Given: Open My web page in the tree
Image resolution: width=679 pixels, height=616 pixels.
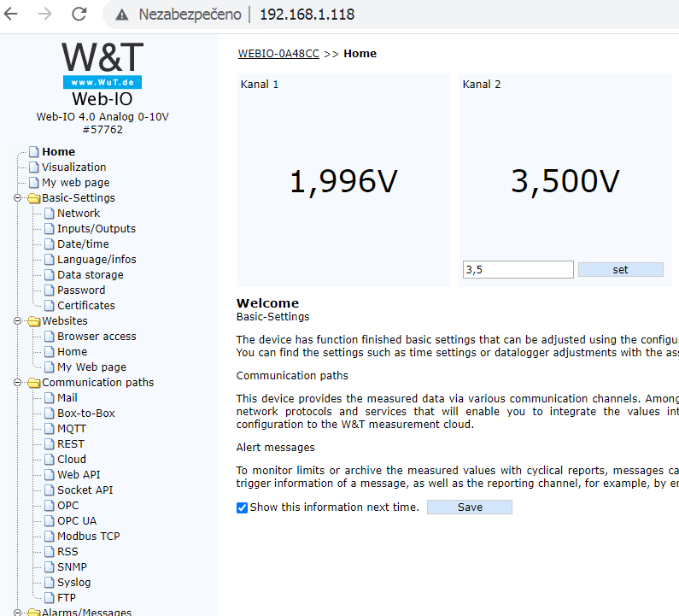Looking at the screenshot, I should (76, 182).
